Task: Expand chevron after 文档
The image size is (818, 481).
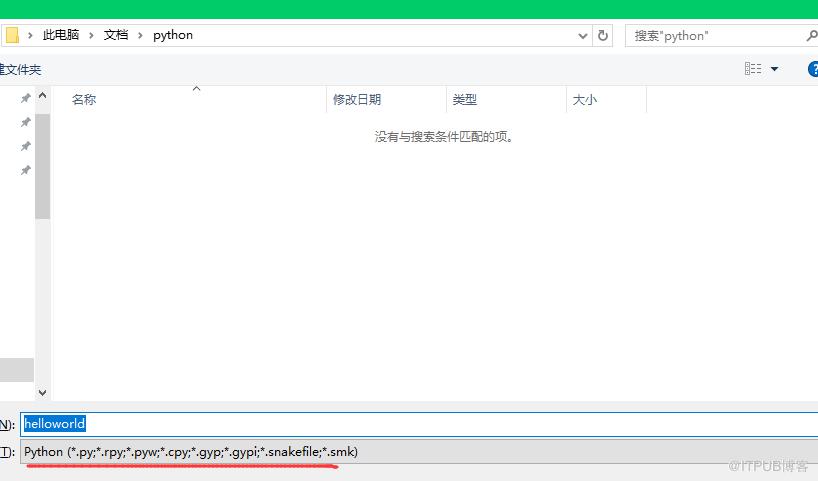Action: (x=140, y=35)
